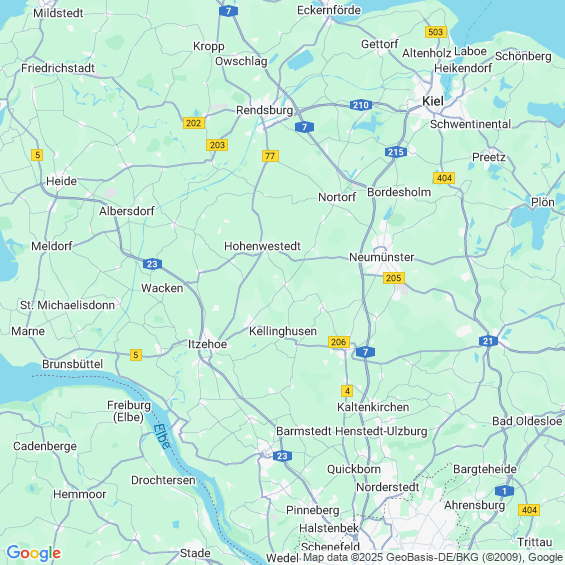Select the Heide town label
Image resolution: width=565 pixels, height=565 pixels.
(x=62, y=181)
